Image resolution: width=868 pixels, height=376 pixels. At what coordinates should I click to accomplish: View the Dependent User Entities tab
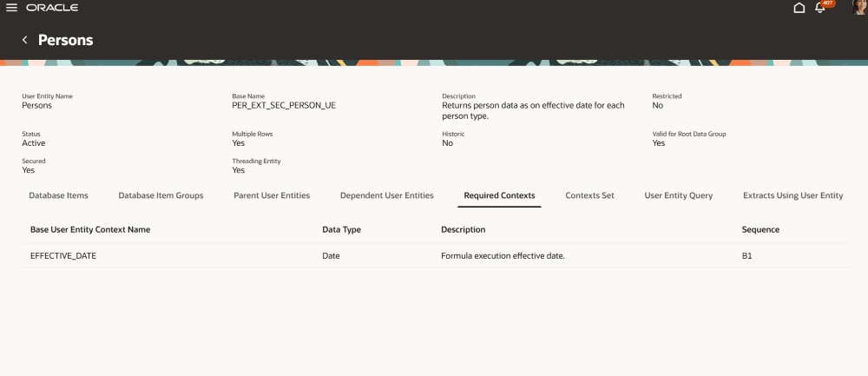coord(387,195)
